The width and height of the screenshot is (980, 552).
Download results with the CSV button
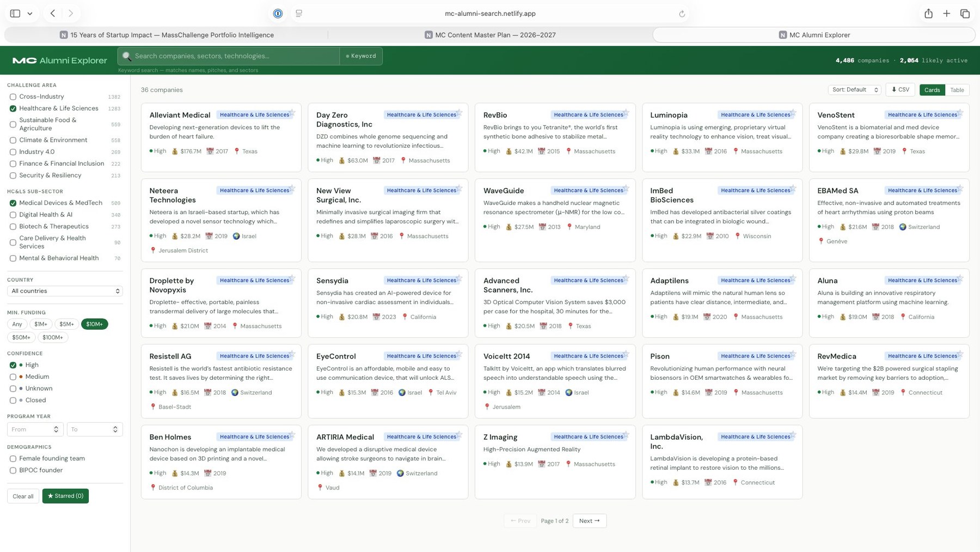(x=900, y=90)
